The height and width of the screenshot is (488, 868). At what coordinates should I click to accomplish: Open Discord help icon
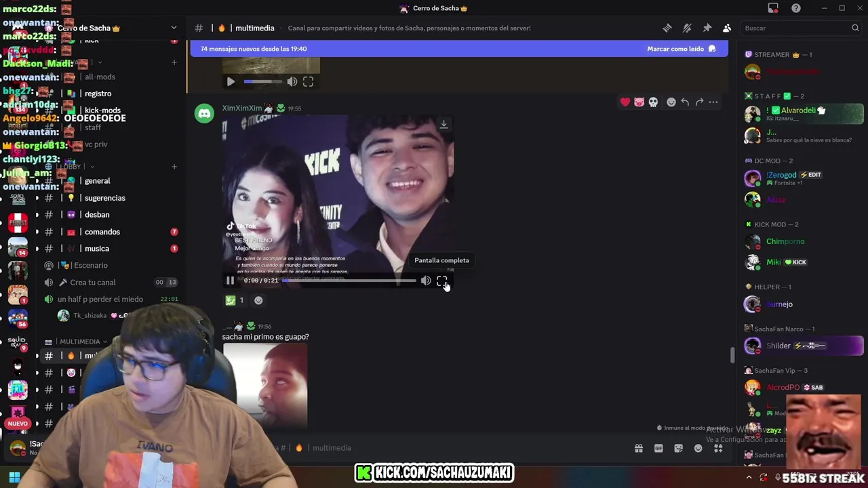(x=796, y=8)
